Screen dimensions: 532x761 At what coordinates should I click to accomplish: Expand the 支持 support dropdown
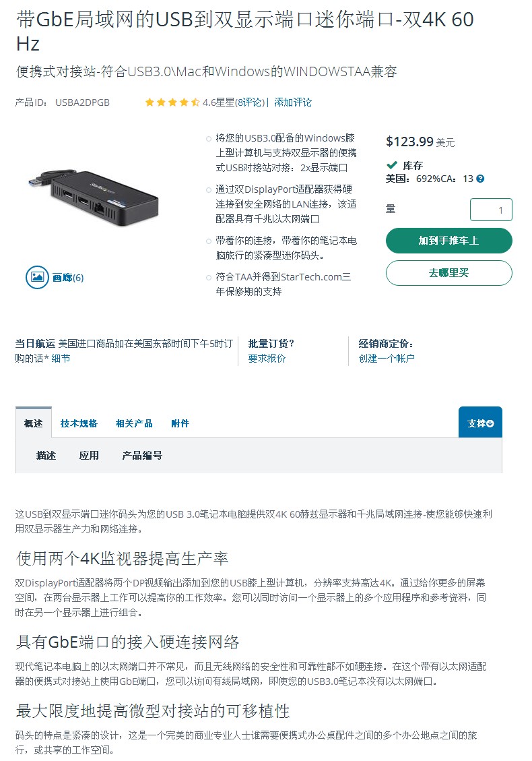pos(480,422)
